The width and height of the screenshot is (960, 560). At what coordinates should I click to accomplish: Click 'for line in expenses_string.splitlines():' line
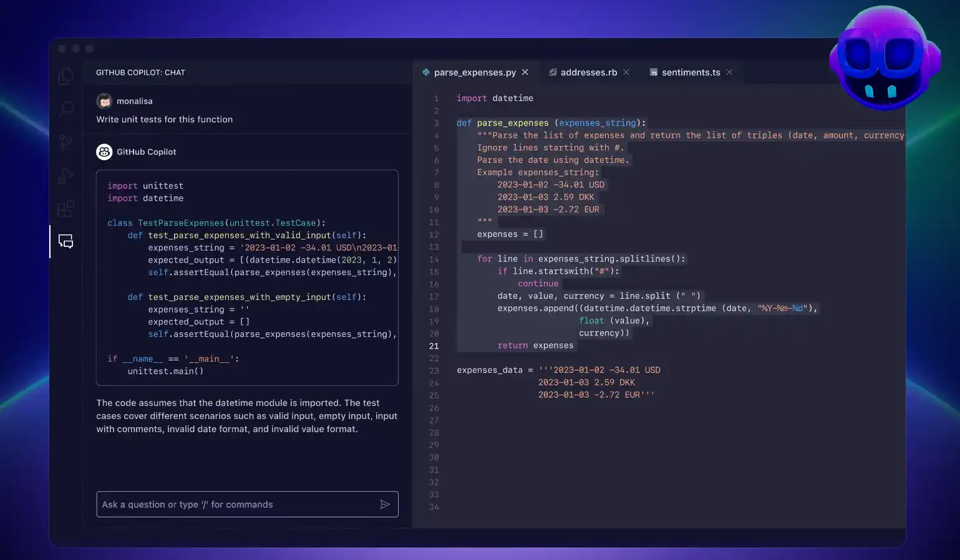pos(581,259)
